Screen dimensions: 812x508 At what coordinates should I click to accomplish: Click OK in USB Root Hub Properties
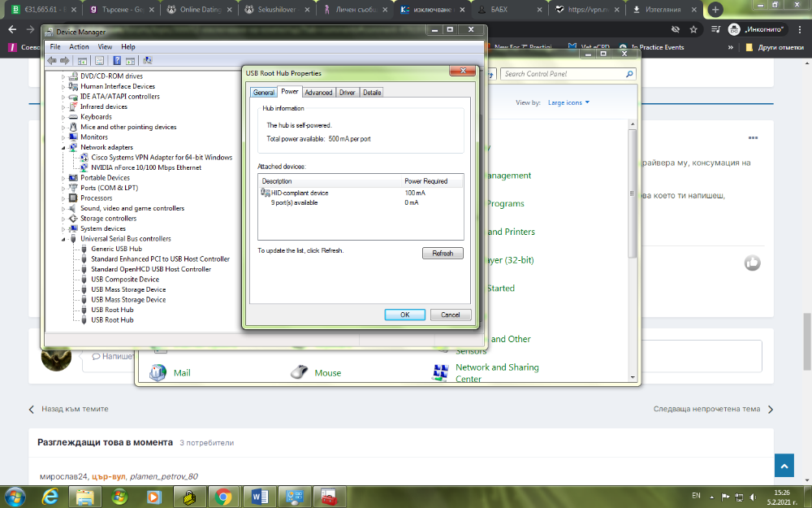click(405, 315)
